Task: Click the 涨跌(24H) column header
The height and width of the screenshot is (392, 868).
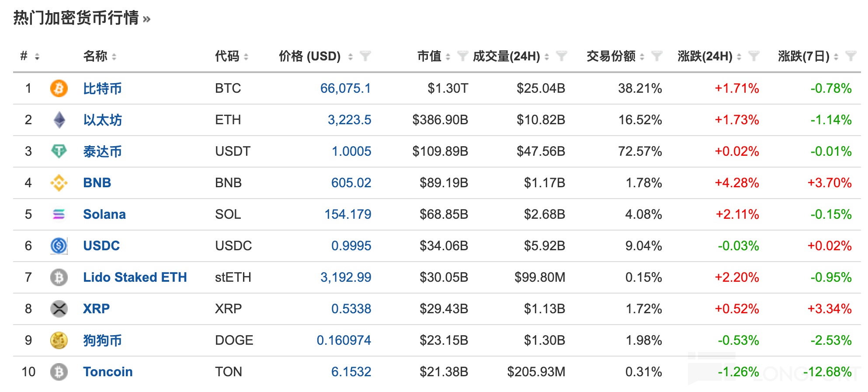Action: click(x=705, y=56)
